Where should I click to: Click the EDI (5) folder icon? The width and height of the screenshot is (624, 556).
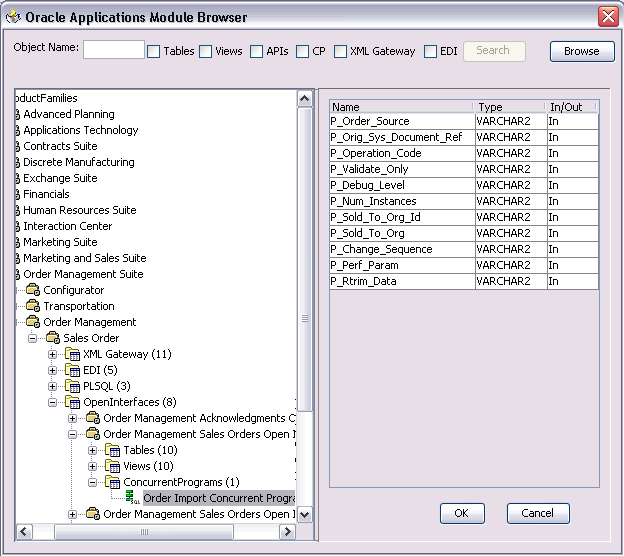pos(72,370)
